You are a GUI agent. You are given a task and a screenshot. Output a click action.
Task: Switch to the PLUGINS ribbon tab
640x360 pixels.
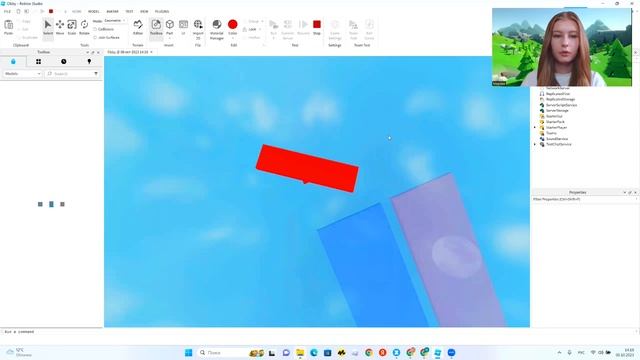coord(162,11)
